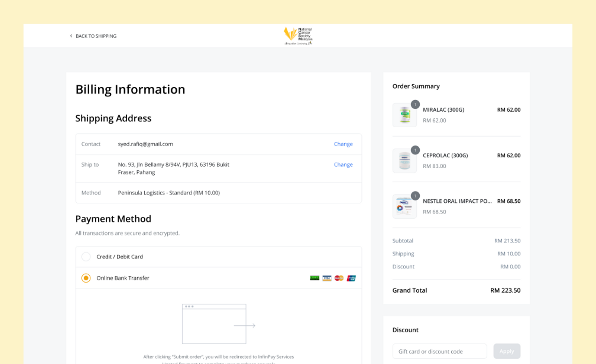Screen dimensions: 596x364
Task: Click the back arrow chevron icon
Action: [71, 36]
